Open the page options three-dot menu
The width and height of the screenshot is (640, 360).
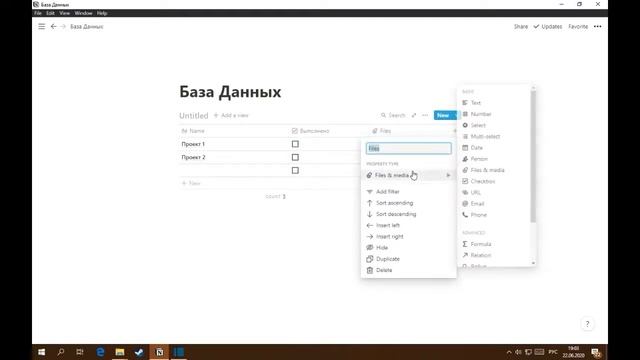[x=598, y=27]
